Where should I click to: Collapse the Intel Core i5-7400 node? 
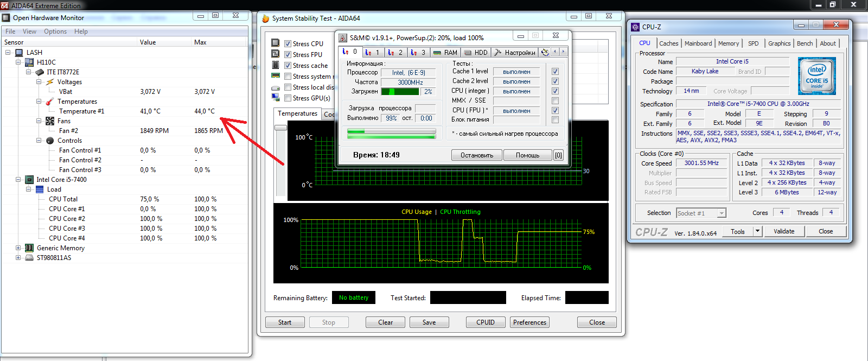[18, 180]
